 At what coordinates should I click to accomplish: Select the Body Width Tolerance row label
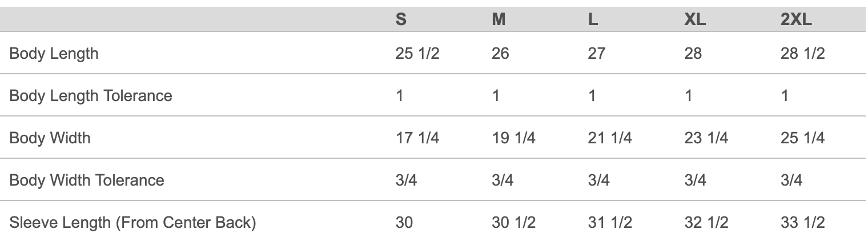pos(86,180)
